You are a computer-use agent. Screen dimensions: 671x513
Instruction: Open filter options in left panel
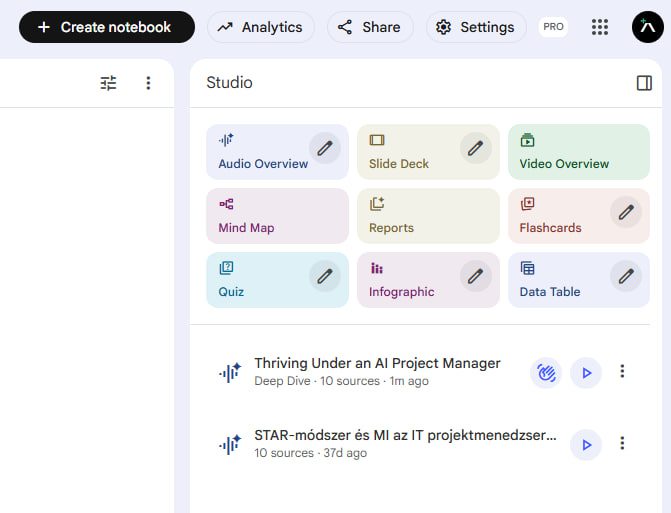[x=109, y=83]
